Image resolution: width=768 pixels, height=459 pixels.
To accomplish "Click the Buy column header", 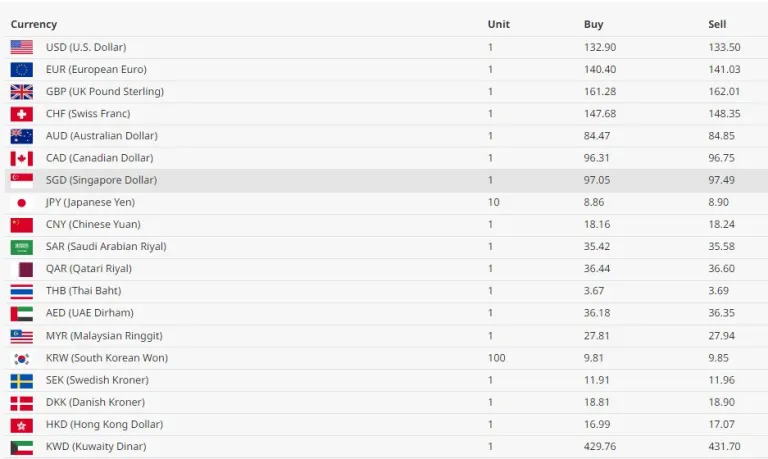I will 594,24.
